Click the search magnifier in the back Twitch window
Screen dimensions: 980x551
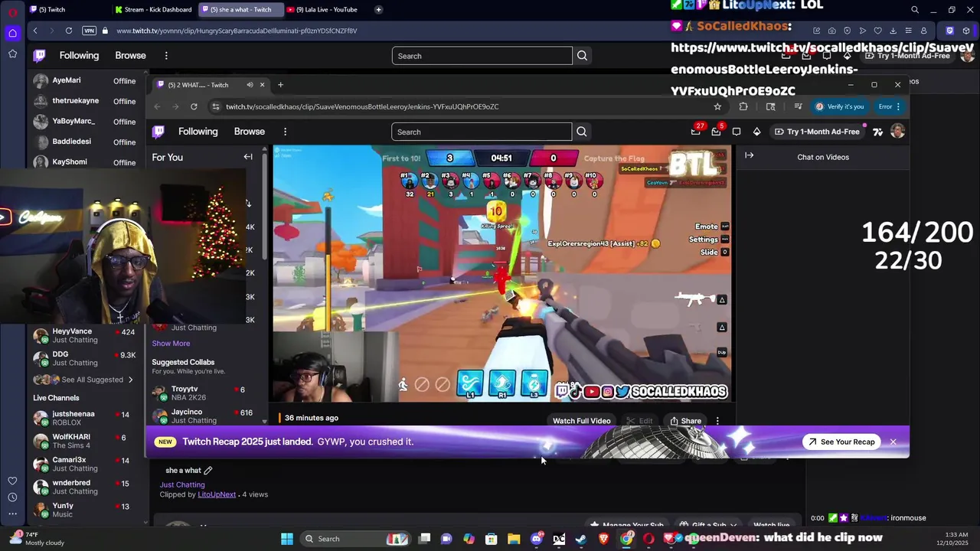coord(582,55)
